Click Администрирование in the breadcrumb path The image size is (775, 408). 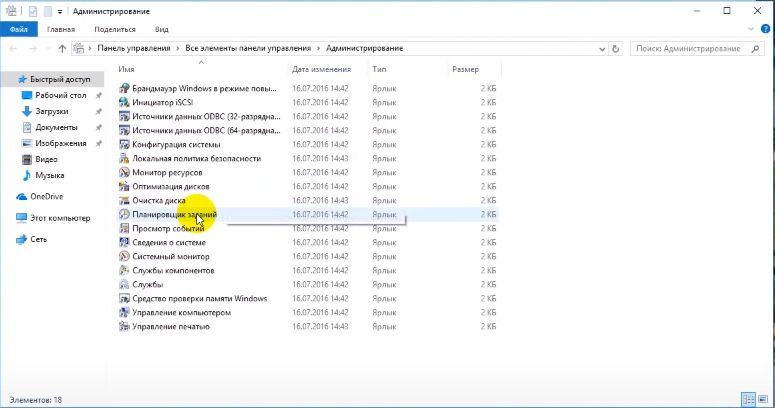365,48
